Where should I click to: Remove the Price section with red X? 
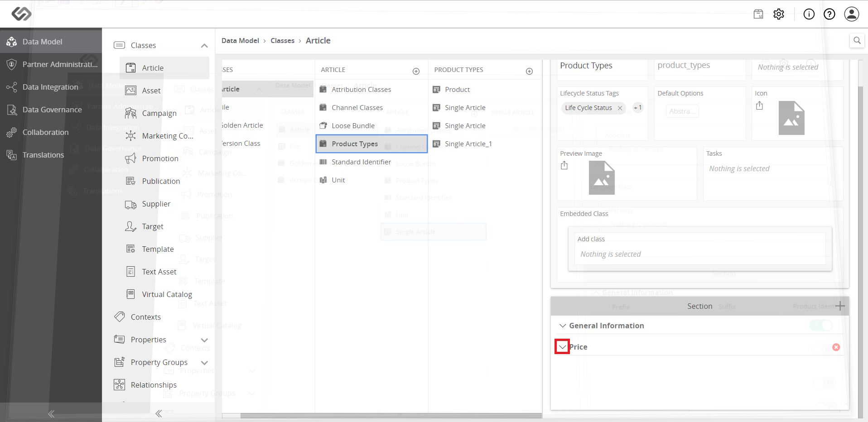point(836,347)
